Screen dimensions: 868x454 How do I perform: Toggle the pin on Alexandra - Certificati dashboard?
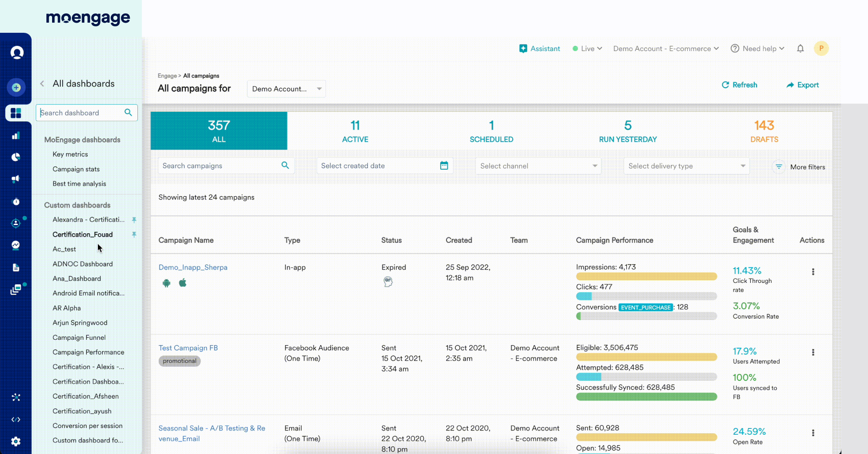(x=134, y=220)
